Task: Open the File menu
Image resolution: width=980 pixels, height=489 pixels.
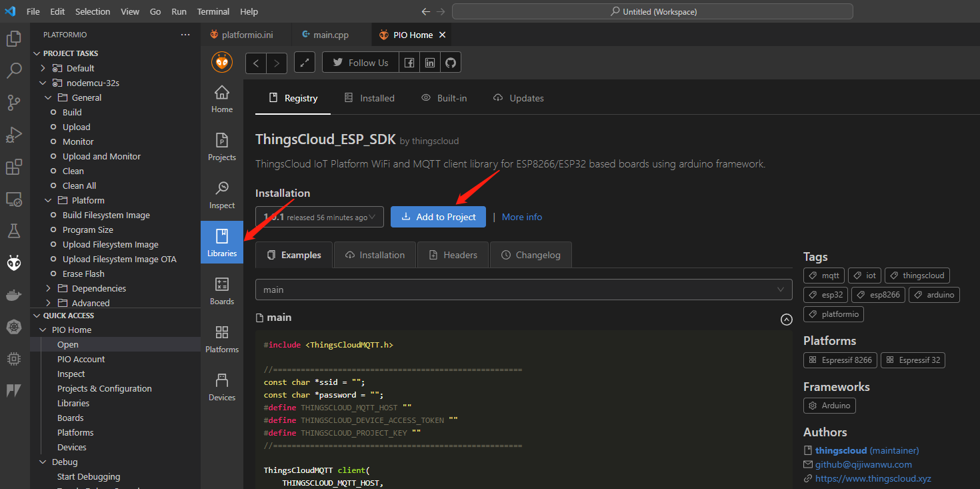Action: 33,11
